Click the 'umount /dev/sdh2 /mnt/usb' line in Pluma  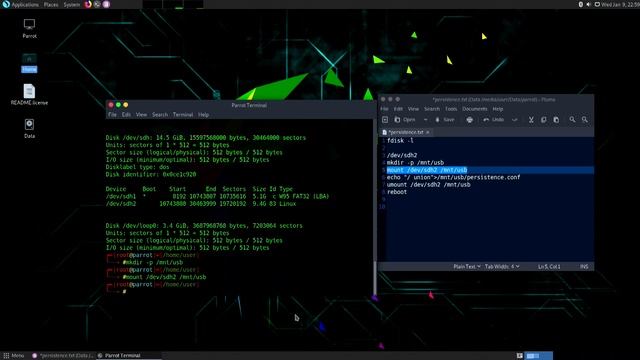(429, 184)
